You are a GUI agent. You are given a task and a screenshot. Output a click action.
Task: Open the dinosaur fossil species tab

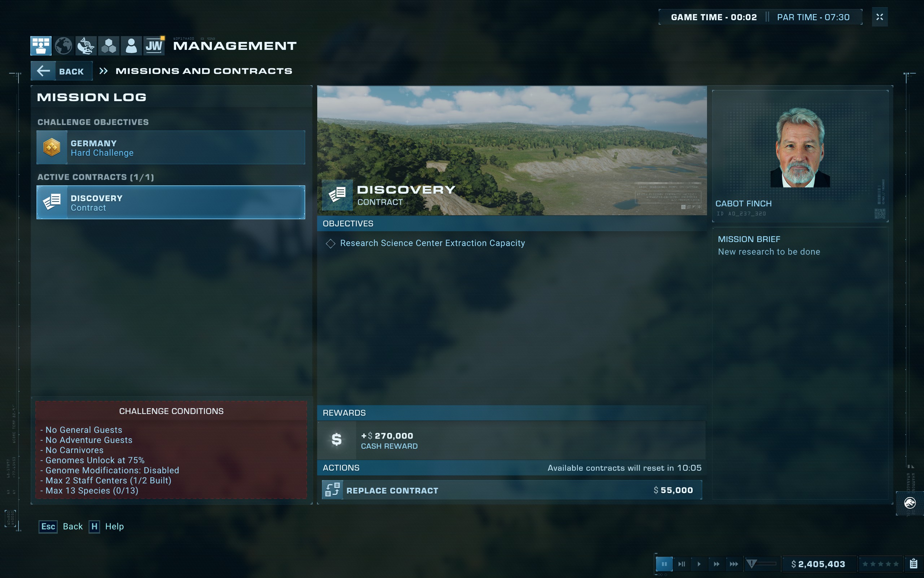86,46
